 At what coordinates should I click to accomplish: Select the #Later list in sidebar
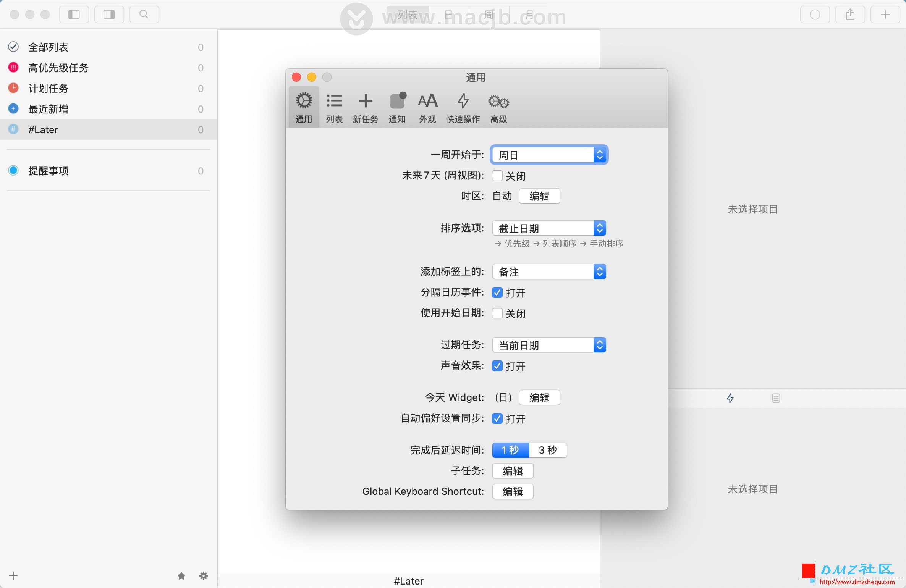[108, 129]
